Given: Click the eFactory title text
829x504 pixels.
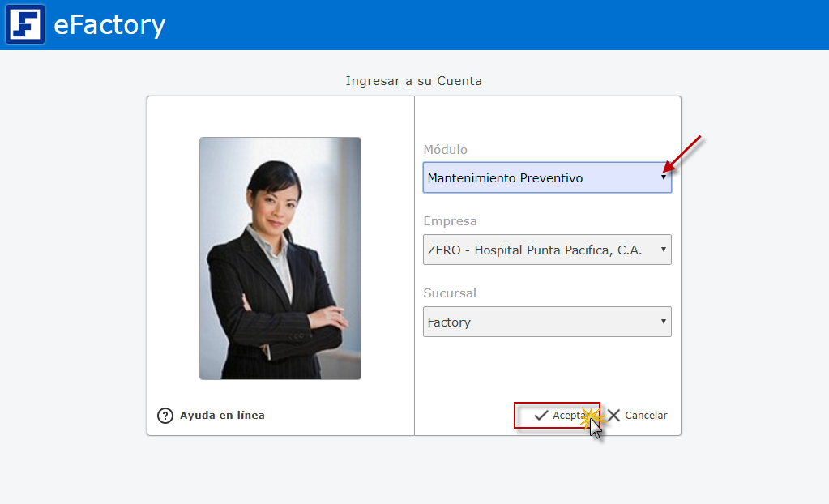Looking at the screenshot, I should click(x=109, y=25).
